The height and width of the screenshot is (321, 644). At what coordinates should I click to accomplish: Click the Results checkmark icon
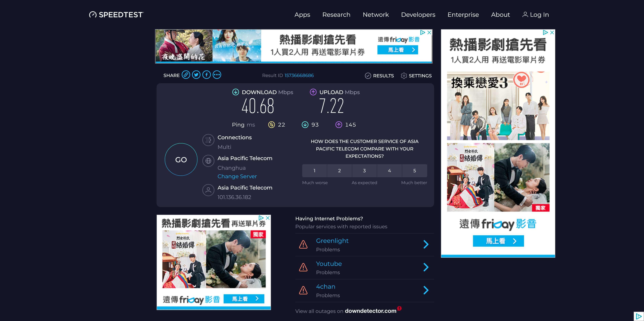[368, 76]
